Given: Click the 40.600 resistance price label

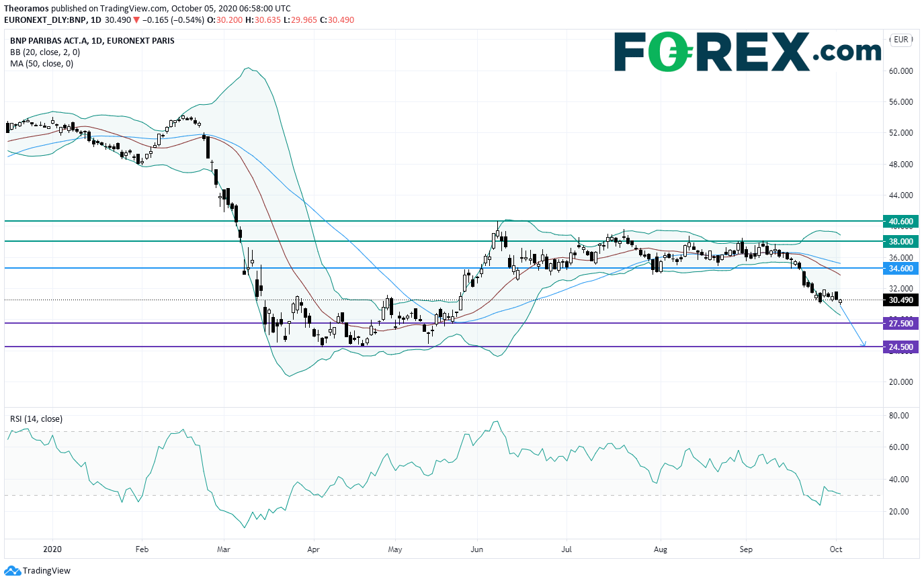Looking at the screenshot, I should pos(900,221).
